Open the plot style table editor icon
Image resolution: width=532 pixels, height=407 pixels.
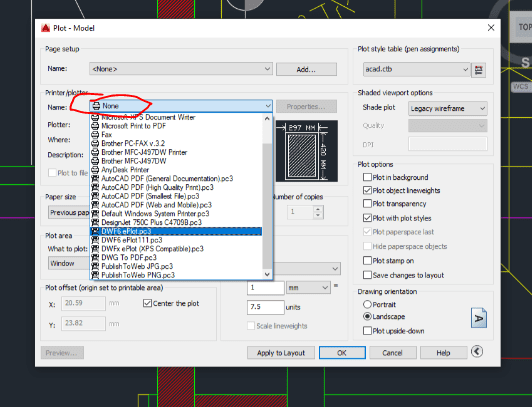[x=479, y=70]
